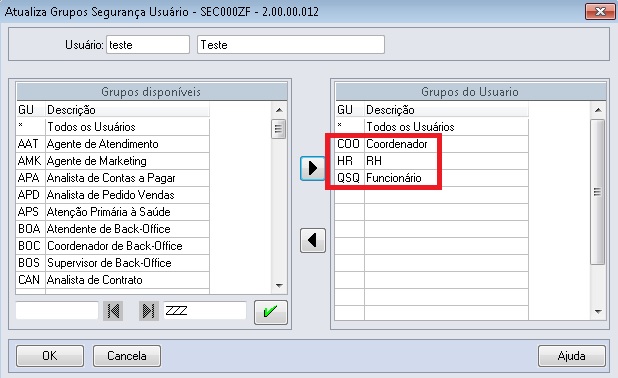Click the 'AAT' code cell
The height and width of the screenshot is (378, 618).
(31, 144)
